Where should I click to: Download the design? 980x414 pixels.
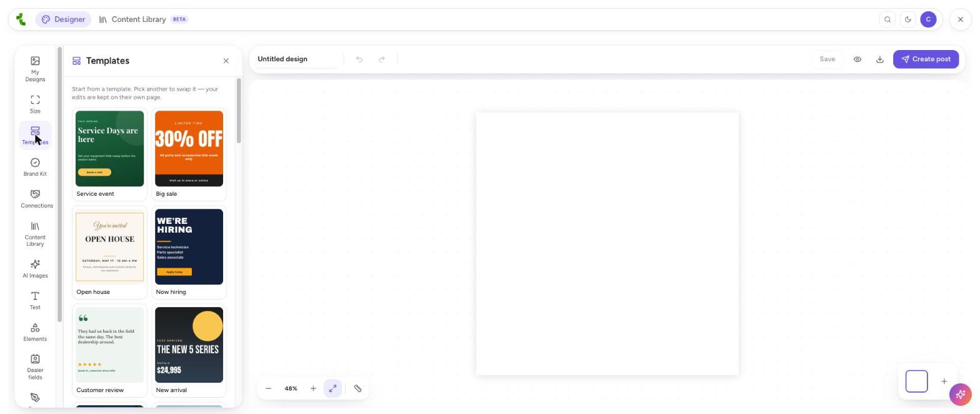pyautogui.click(x=880, y=59)
